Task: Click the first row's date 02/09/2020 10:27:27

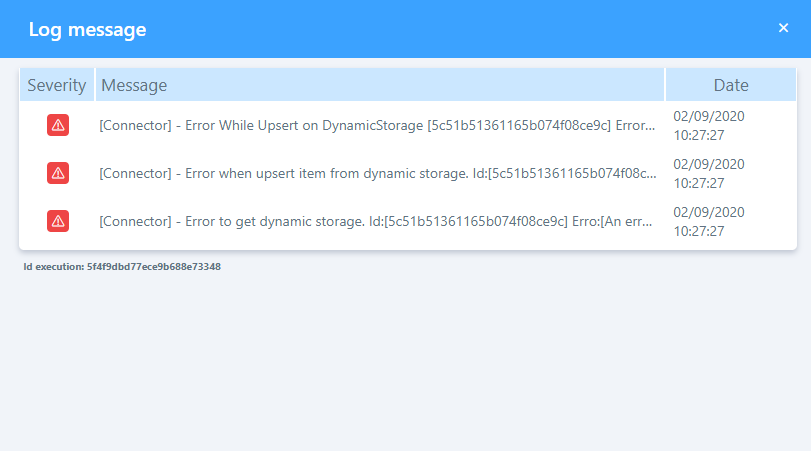Action: [x=709, y=125]
